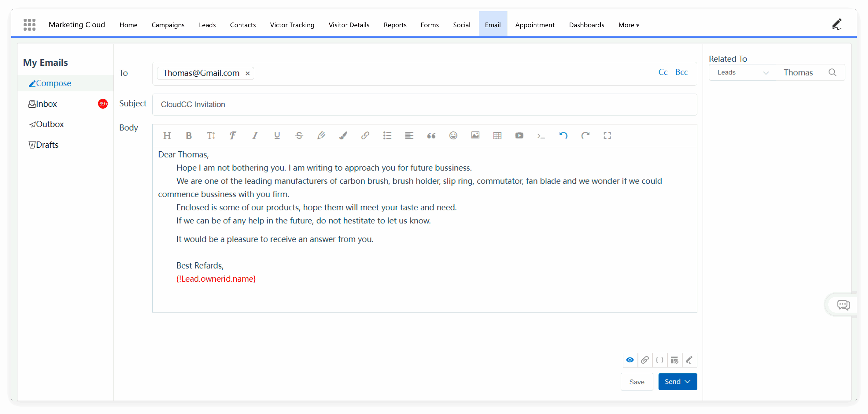Toggle fullscreen mode for the body editor

pos(607,135)
